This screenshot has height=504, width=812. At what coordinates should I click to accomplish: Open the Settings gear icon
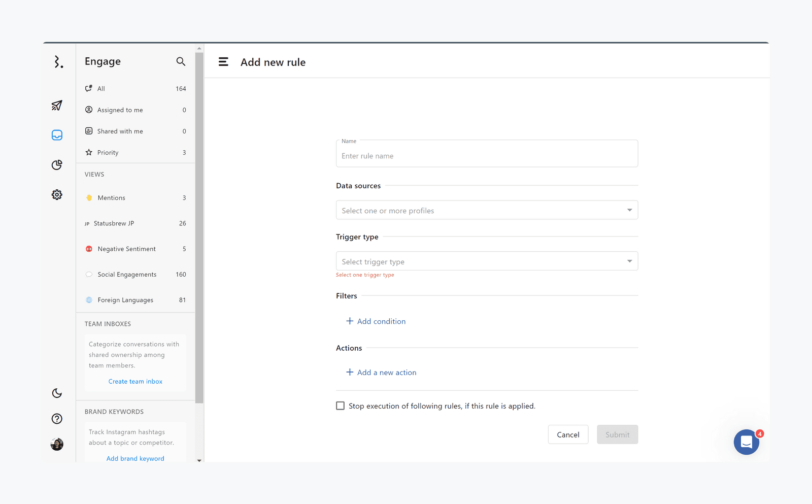pyautogui.click(x=57, y=195)
